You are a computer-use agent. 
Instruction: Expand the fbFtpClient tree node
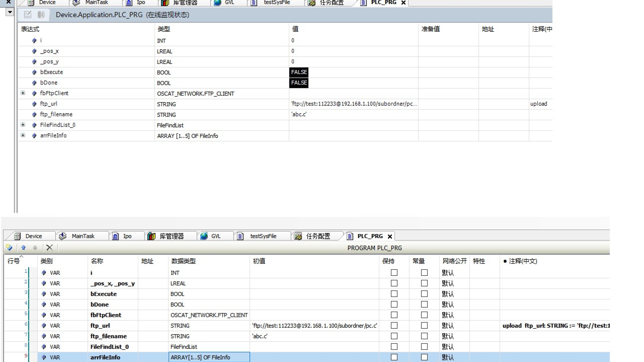(23, 93)
